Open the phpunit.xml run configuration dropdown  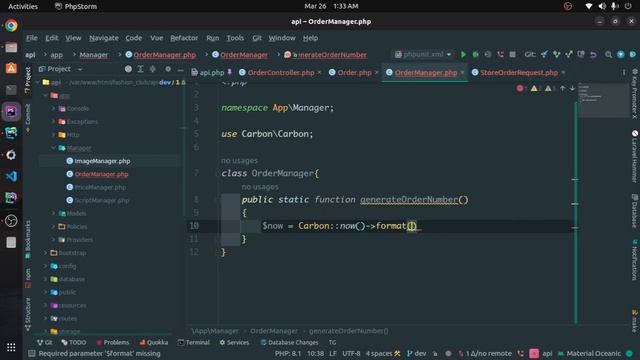423,54
